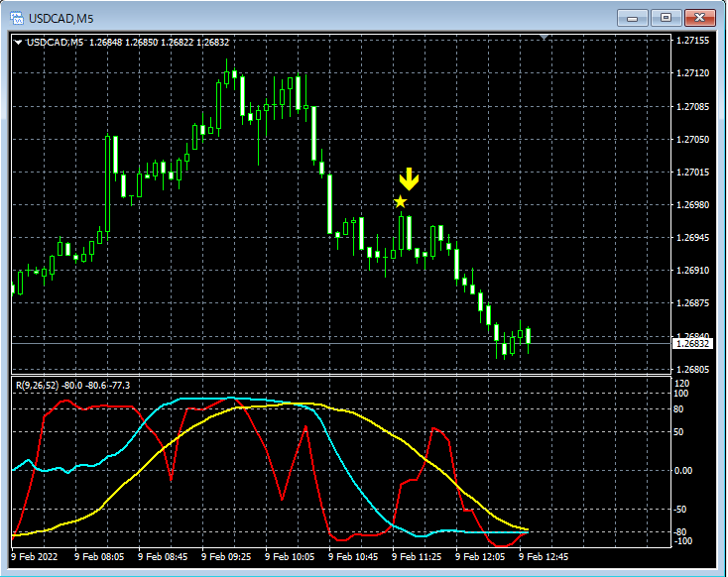Viewport: 728px width, 577px height.
Task: Click the price scale value 1.26910
Action: (x=692, y=271)
